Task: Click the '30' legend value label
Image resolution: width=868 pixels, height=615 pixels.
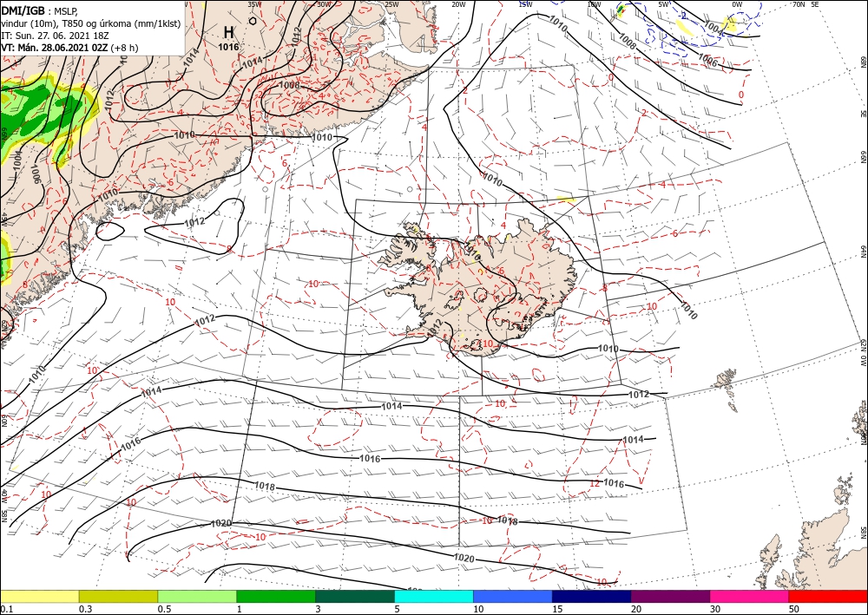Action: tap(716, 609)
